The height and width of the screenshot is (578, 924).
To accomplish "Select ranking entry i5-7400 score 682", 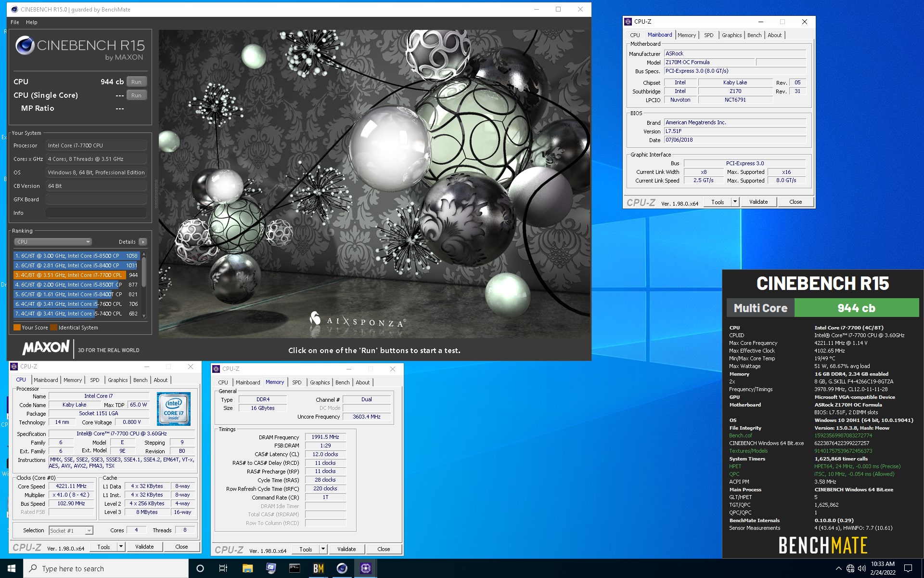I will pyautogui.click(x=76, y=314).
